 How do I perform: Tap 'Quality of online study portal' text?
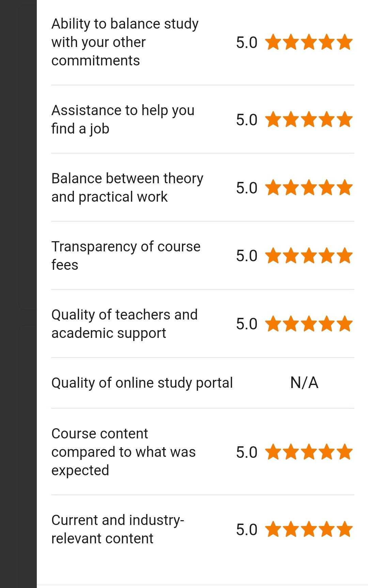pos(142,383)
